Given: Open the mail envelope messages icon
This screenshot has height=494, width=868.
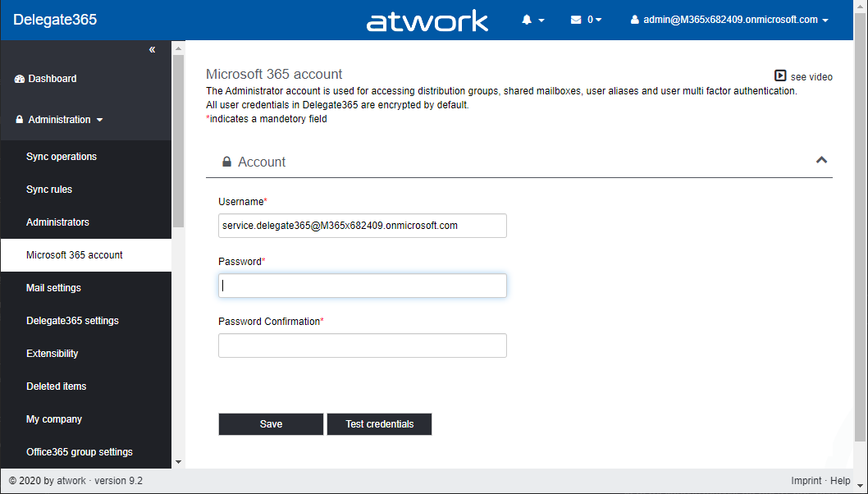Looking at the screenshot, I should pyautogui.click(x=576, y=20).
